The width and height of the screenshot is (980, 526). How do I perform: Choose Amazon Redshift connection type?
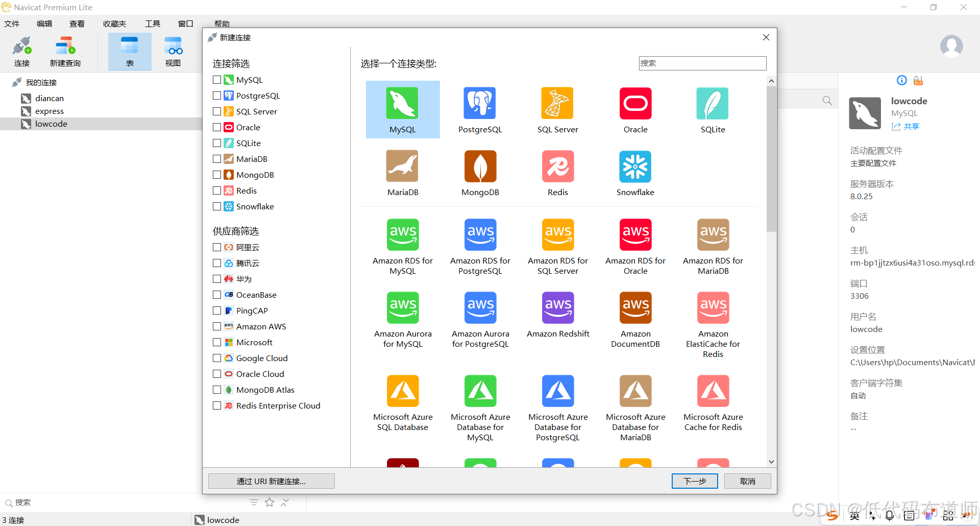pyautogui.click(x=557, y=315)
